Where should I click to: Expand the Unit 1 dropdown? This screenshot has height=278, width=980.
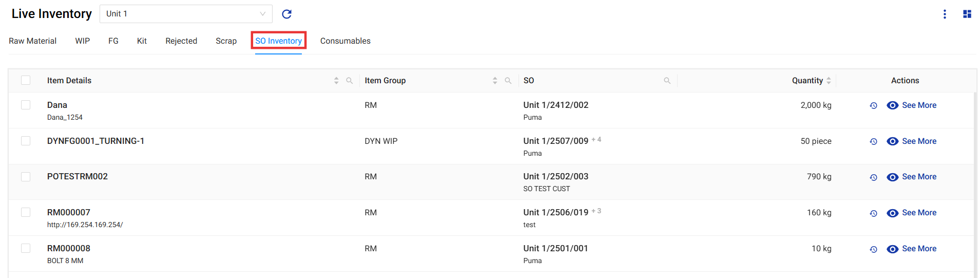tap(186, 14)
